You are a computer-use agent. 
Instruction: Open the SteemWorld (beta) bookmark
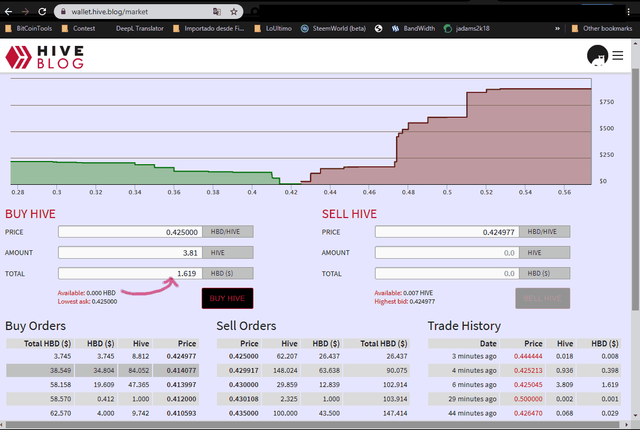pyautogui.click(x=333, y=29)
